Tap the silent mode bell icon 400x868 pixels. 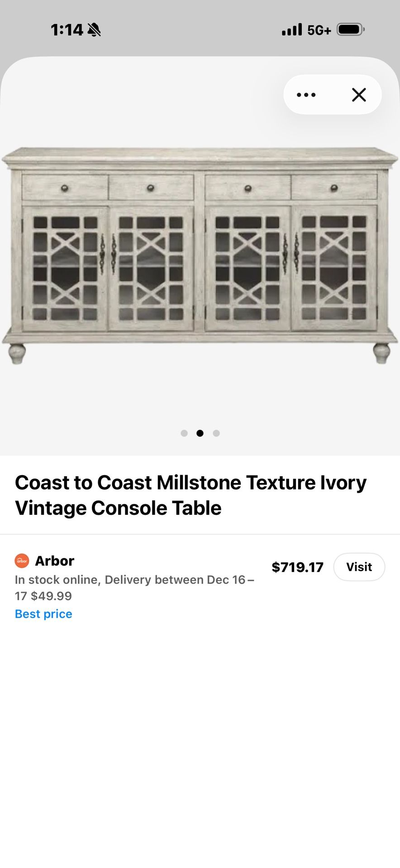94,30
